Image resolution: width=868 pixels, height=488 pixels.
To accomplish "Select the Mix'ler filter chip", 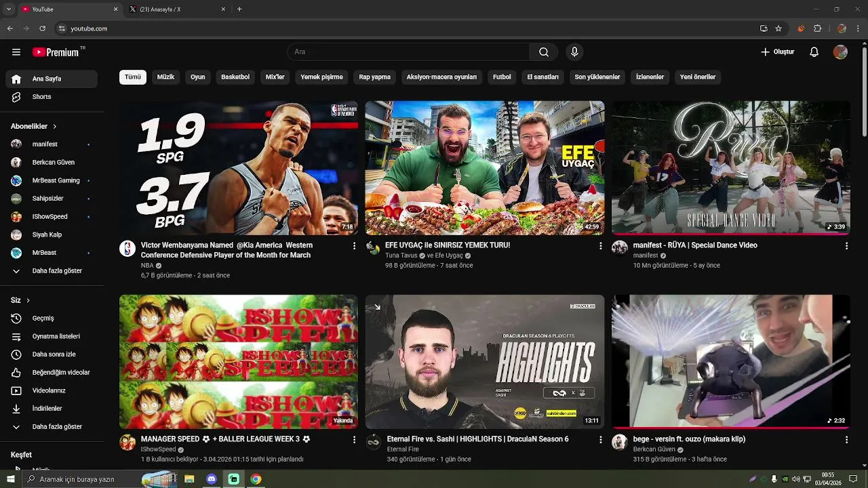I will pos(275,77).
